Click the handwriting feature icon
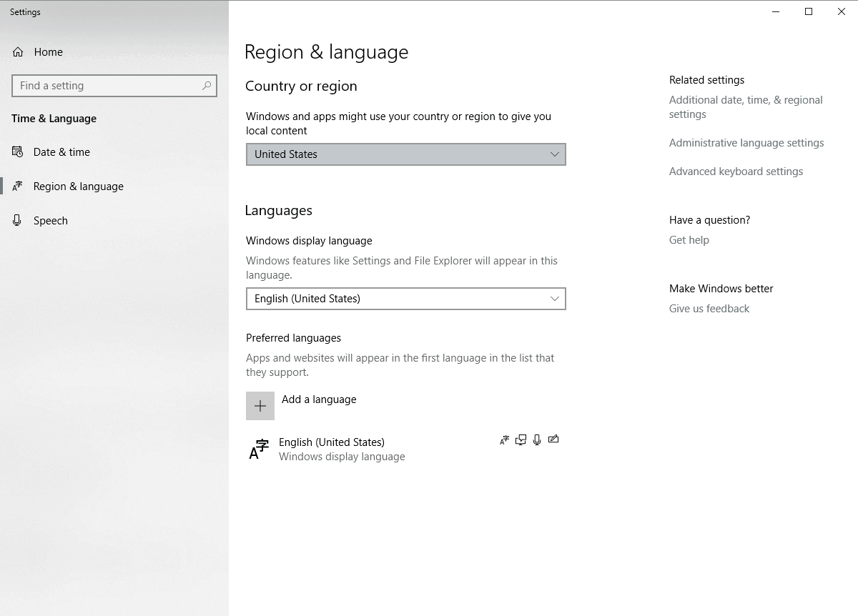The height and width of the screenshot is (616, 858). pos(553,439)
